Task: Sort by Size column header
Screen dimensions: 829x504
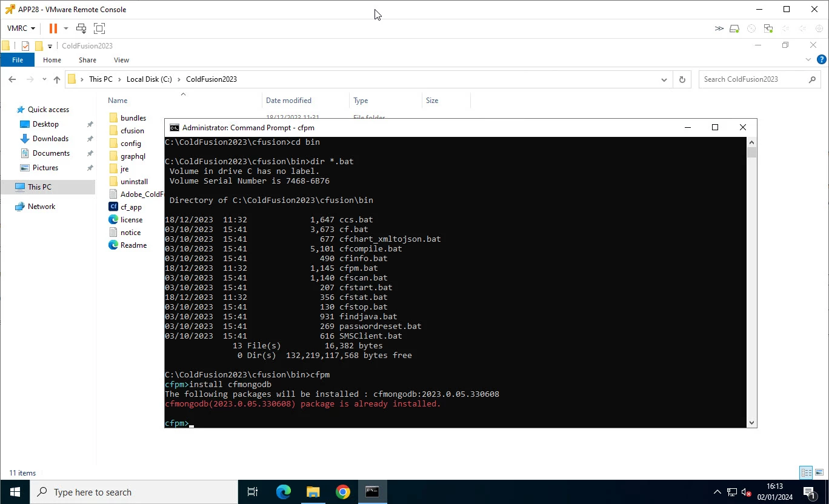Action: [432, 101]
